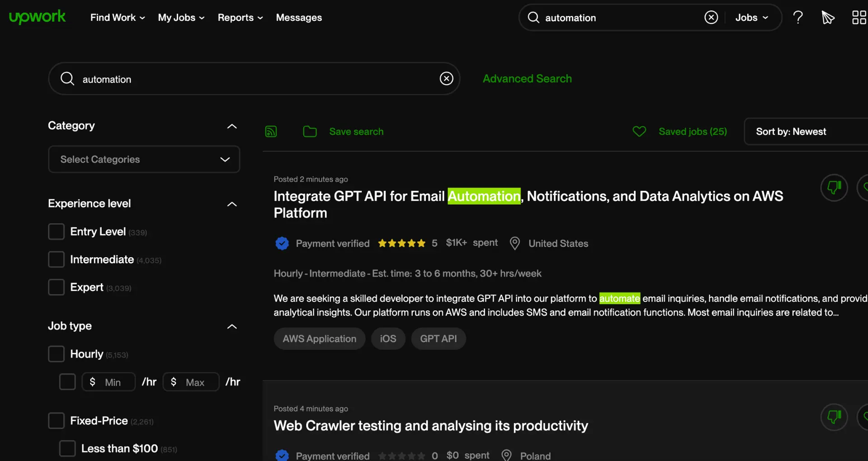Image resolution: width=868 pixels, height=461 pixels.
Task: Check the Entry Level experience box
Action: 56,231
